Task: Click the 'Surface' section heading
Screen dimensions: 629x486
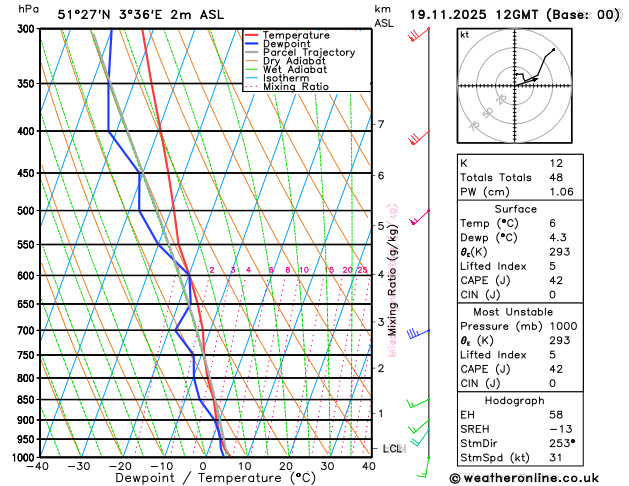Action: tap(515, 209)
